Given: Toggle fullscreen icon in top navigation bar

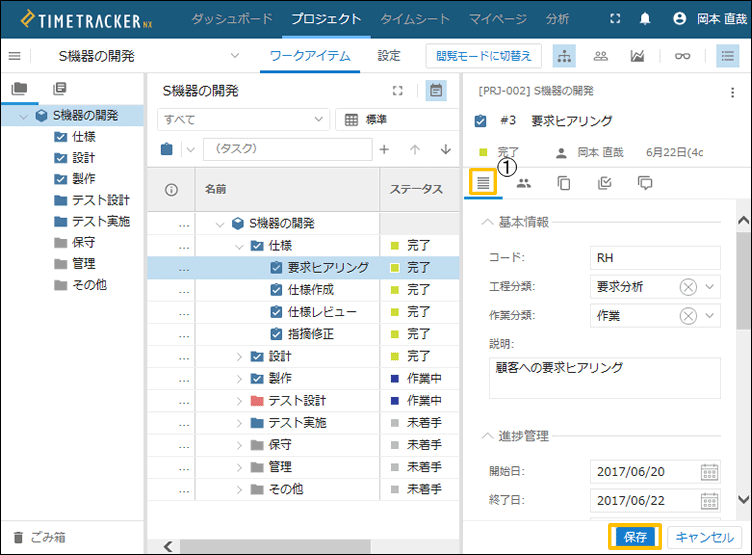Looking at the screenshot, I should coord(615,19).
